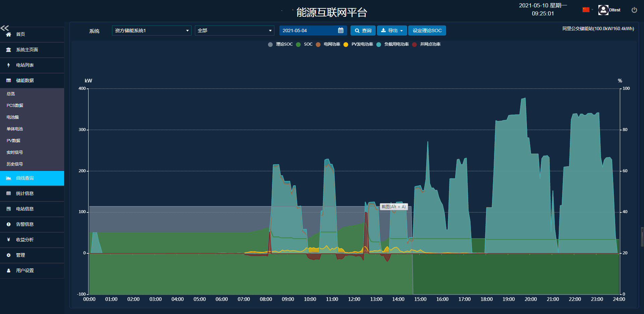Open the 导出 export dropdown
The width and height of the screenshot is (644, 314).
(x=392, y=30)
